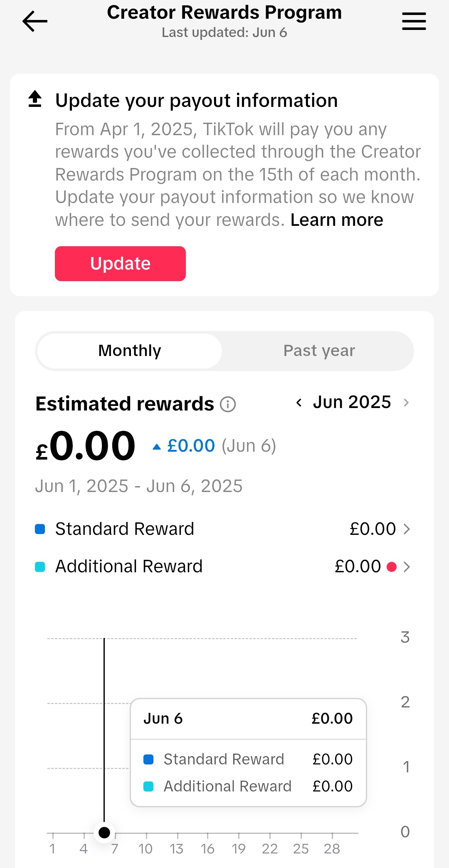Tap the back arrow icon
Image resolution: width=449 pixels, height=868 pixels.
[35, 21]
